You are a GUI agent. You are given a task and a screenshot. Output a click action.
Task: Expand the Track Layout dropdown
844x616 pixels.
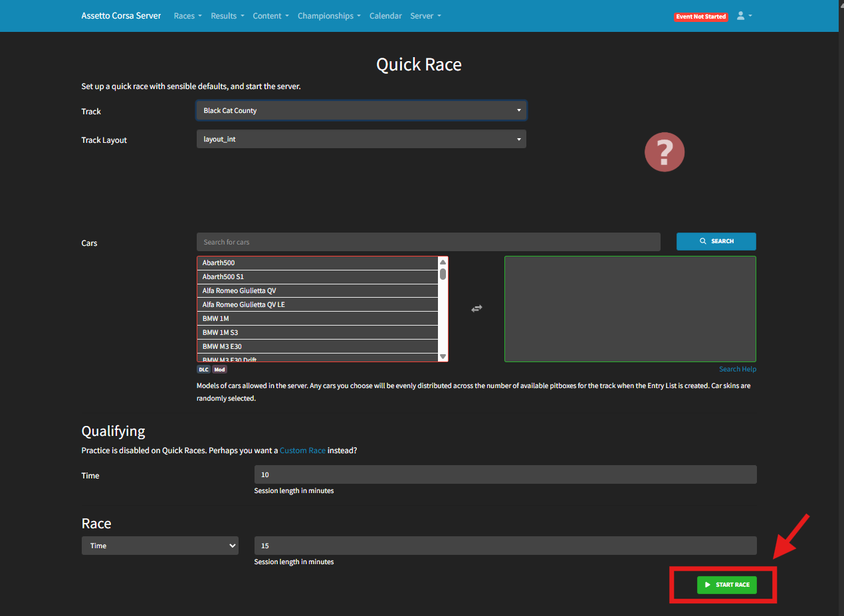click(361, 140)
